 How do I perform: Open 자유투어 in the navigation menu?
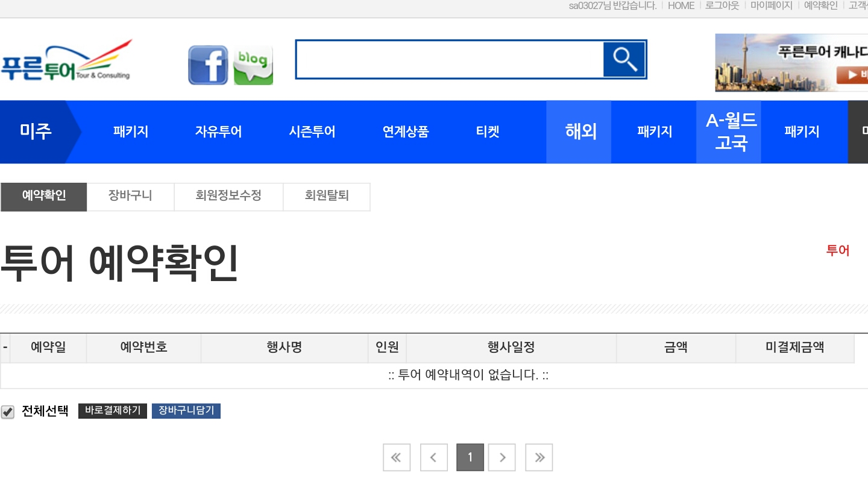pyautogui.click(x=218, y=131)
